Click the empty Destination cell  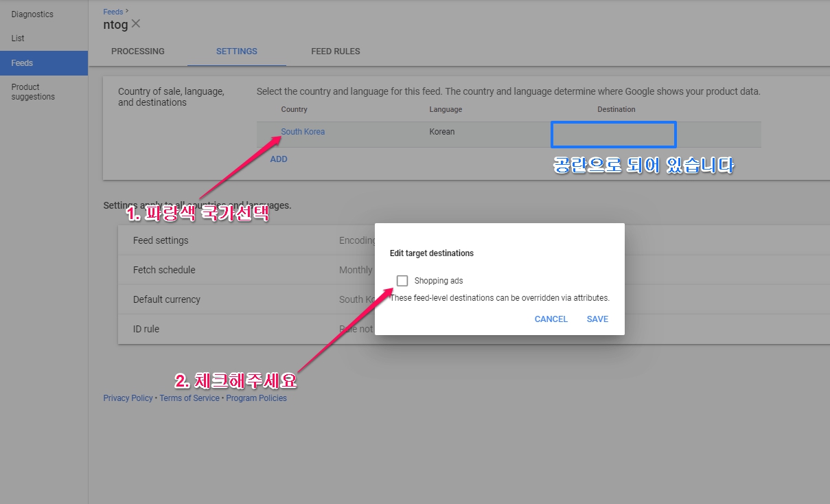click(x=613, y=135)
